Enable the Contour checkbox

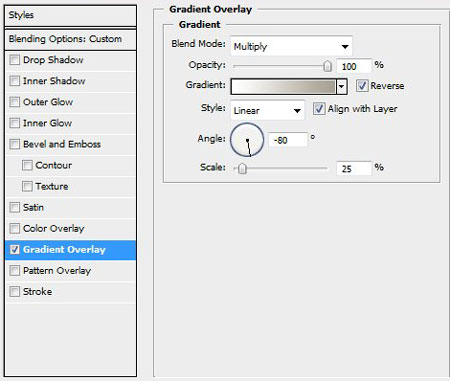tap(27, 165)
